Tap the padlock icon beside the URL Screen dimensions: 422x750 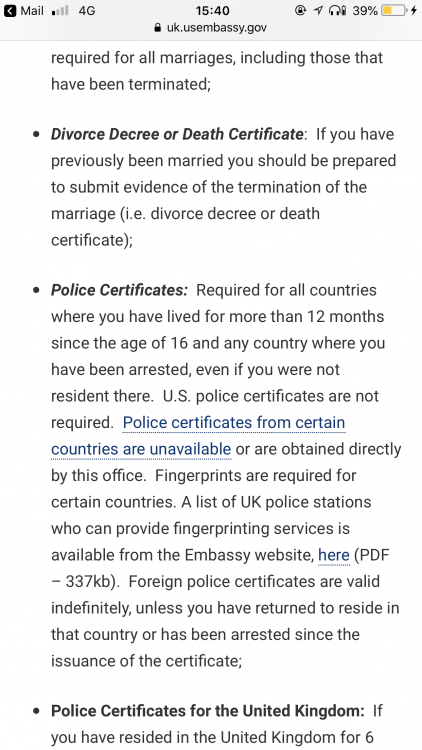(157, 28)
